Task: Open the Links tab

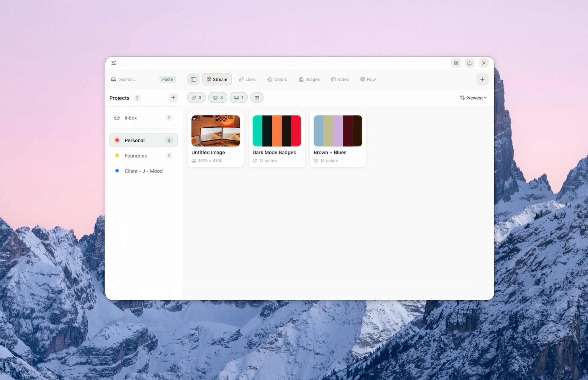Action: (247, 79)
